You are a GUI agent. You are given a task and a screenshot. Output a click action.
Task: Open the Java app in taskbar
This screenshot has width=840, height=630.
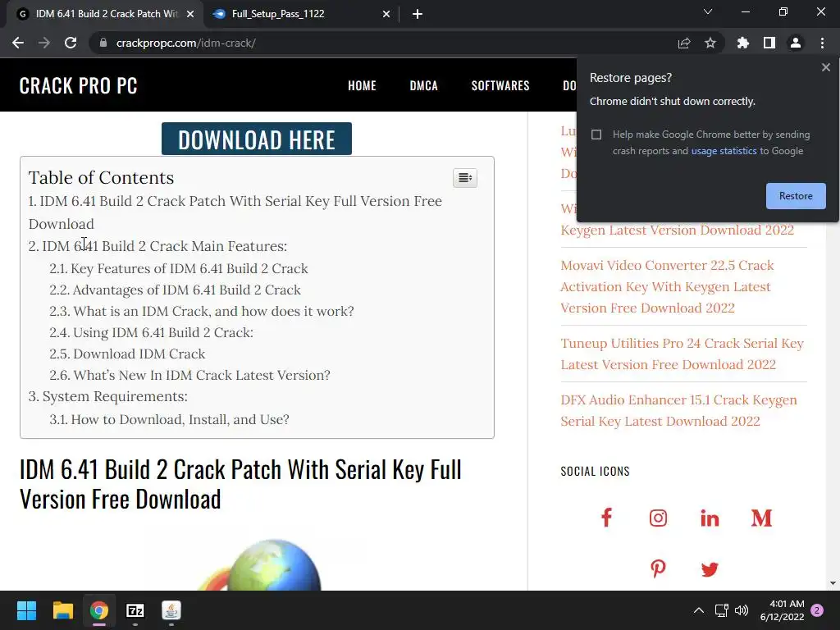[171, 610]
